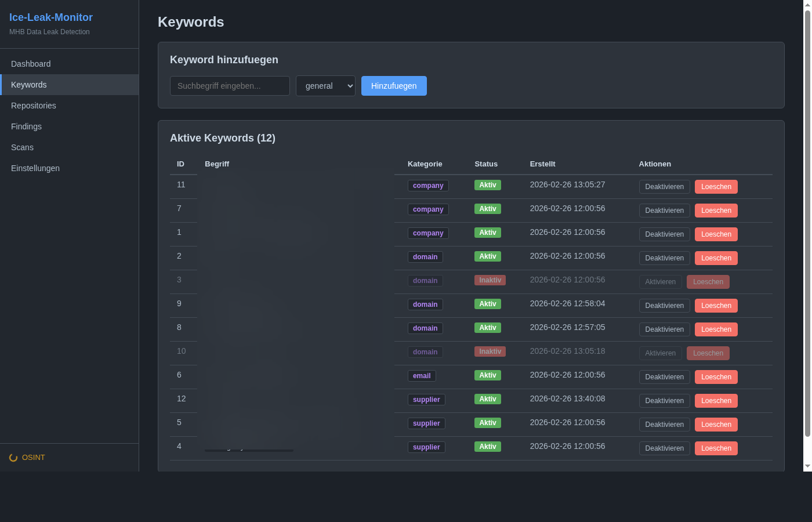Delete keyword with ID 11

[716, 187]
